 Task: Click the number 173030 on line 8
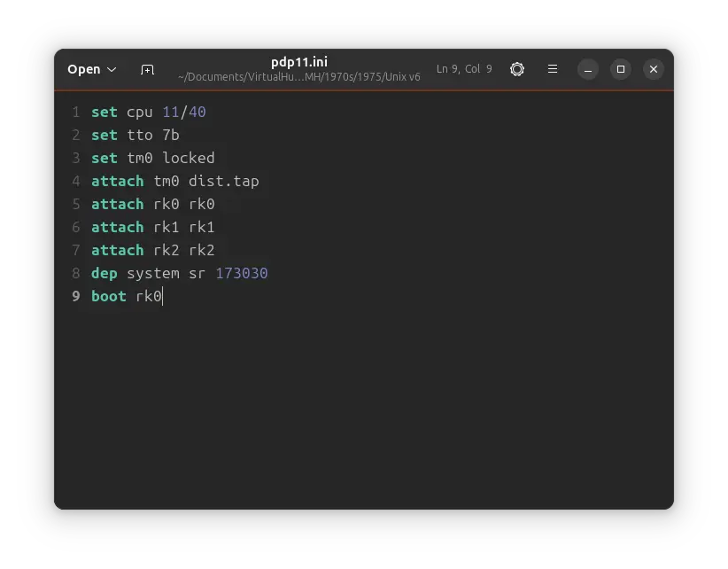241,273
